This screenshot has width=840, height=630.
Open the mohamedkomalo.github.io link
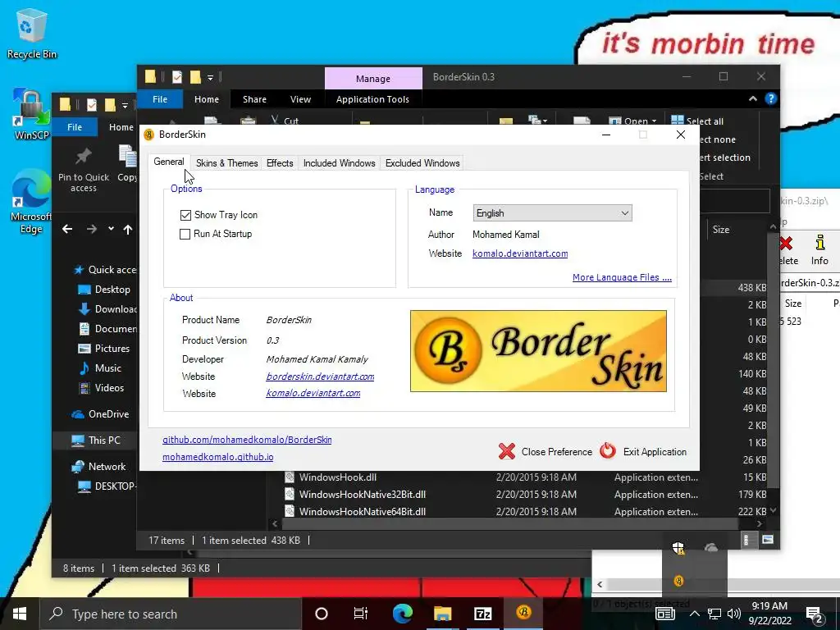pyautogui.click(x=218, y=457)
